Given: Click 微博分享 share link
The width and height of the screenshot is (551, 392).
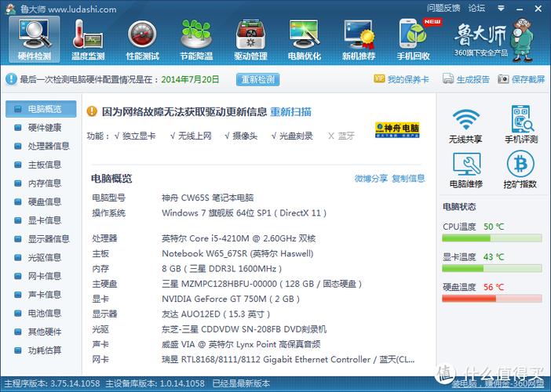Looking at the screenshot, I should tap(370, 178).
